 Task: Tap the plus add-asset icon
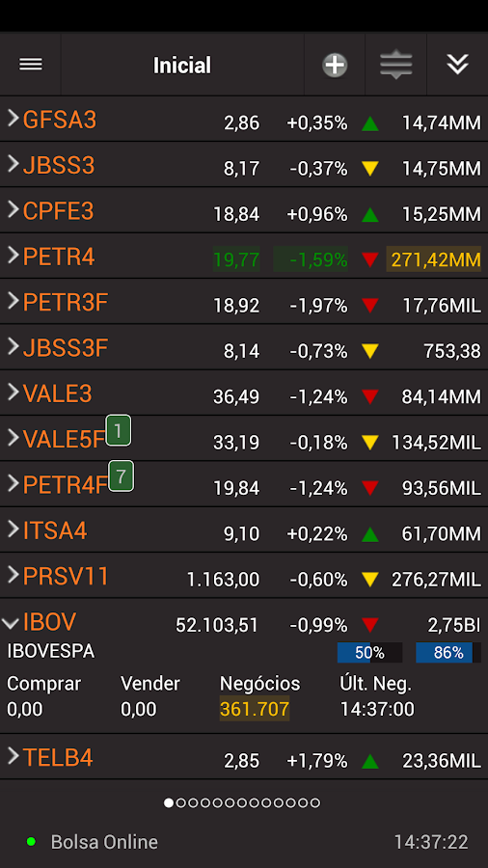click(335, 65)
